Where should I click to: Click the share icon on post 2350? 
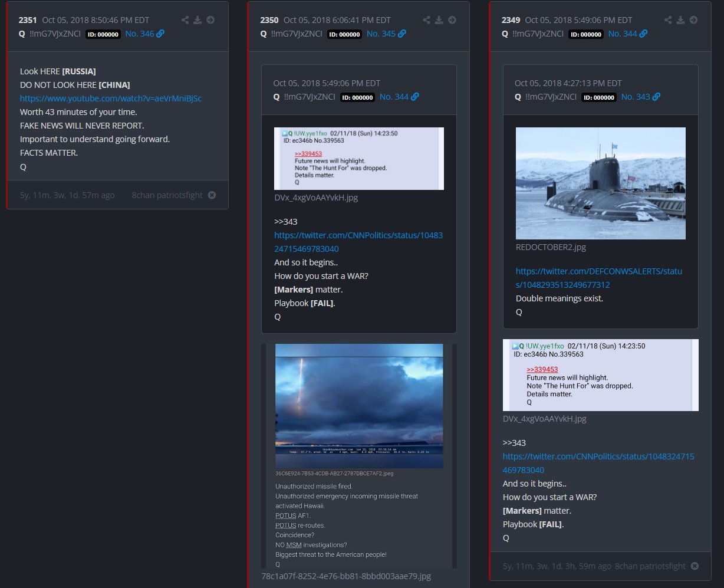[427, 20]
